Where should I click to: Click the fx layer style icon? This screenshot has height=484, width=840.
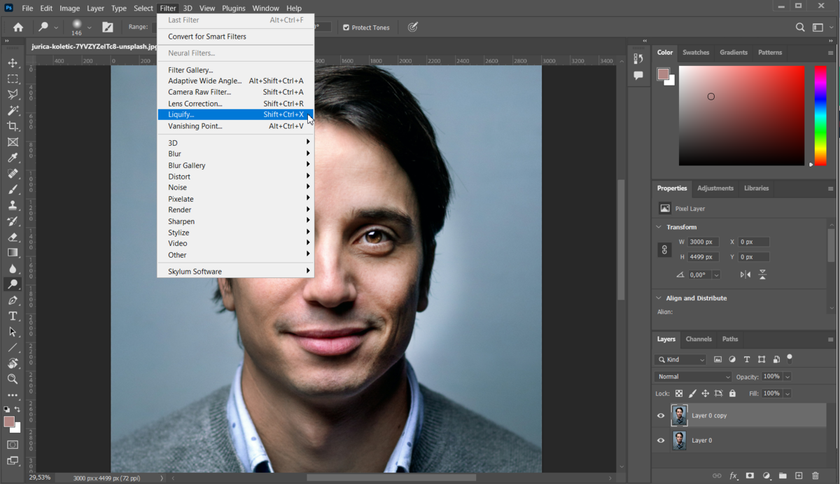point(733,476)
